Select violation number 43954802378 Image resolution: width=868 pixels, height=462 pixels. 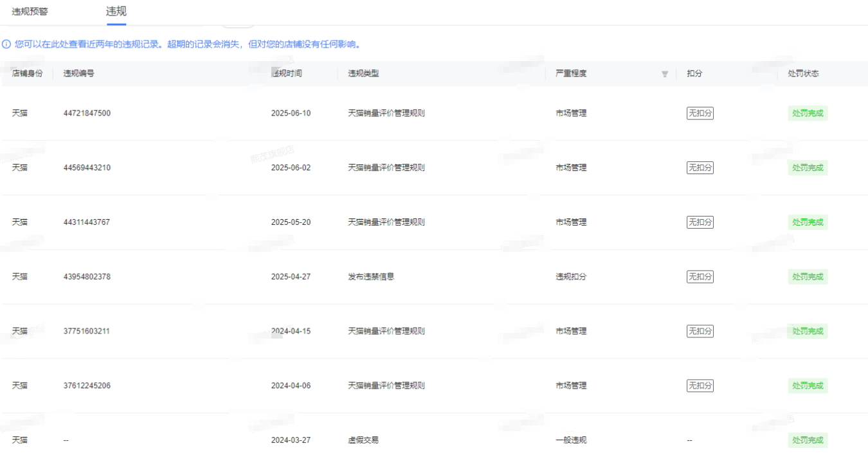click(x=87, y=277)
